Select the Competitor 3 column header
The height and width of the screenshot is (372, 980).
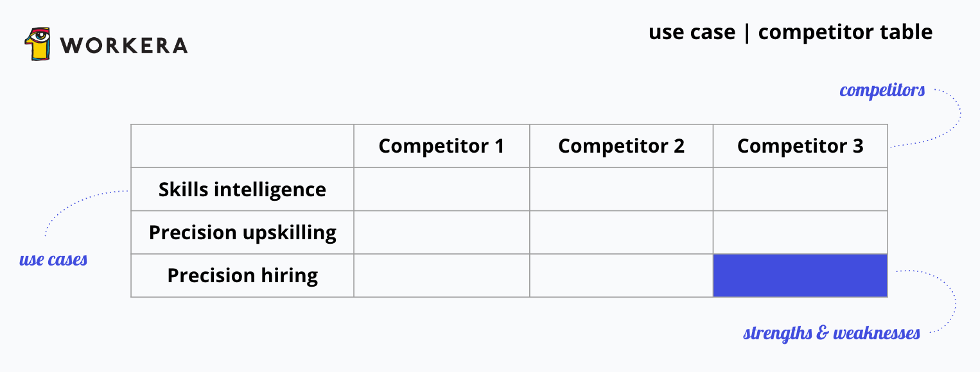[800, 146]
